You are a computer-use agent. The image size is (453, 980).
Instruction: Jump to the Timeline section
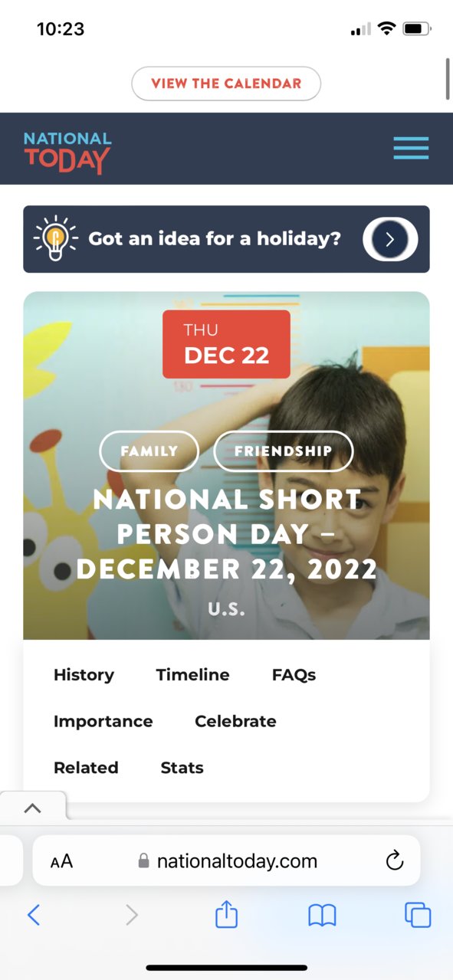tap(193, 675)
